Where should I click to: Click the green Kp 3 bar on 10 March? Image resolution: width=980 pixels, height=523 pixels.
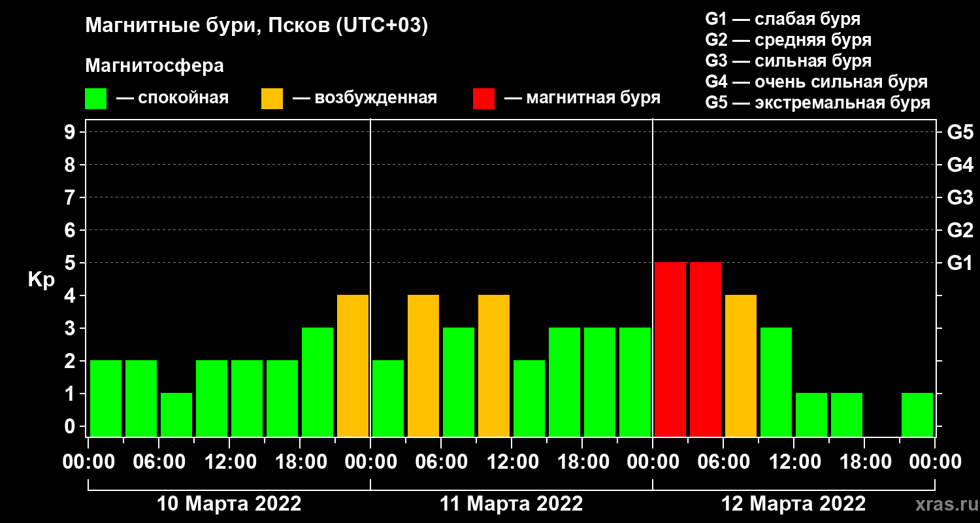[x=318, y=382]
